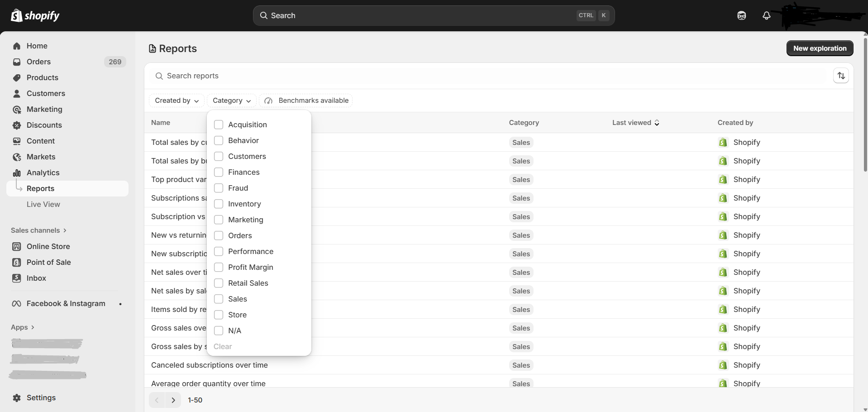Check the Orders category checkbox
The height and width of the screenshot is (412, 868).
point(219,235)
